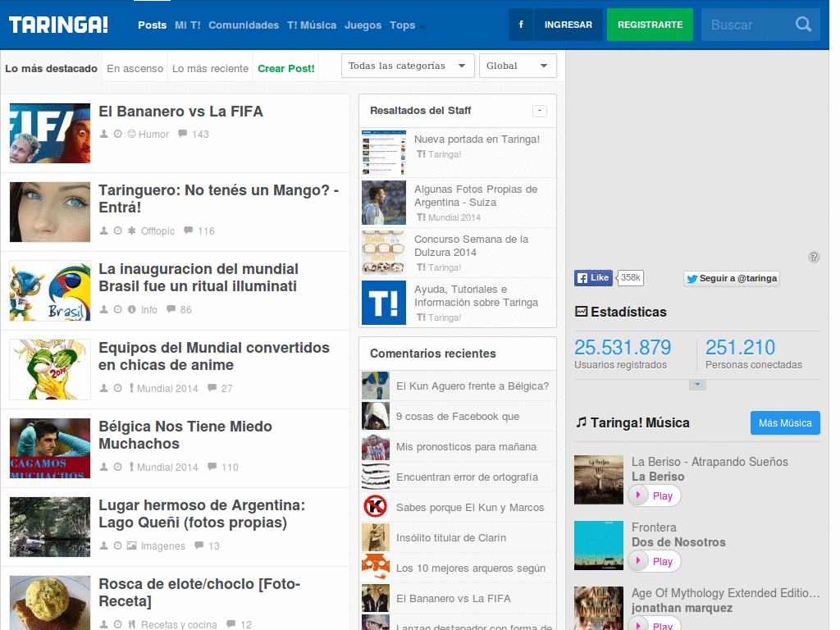This screenshot has height=630, width=840.
Task: Click the Imágenes category picture icon
Action: tap(132, 546)
